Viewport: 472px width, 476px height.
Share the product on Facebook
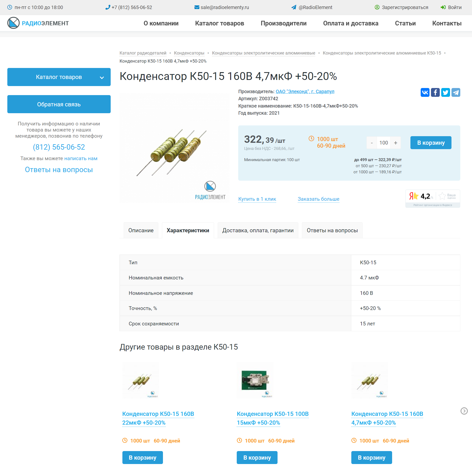point(435,92)
